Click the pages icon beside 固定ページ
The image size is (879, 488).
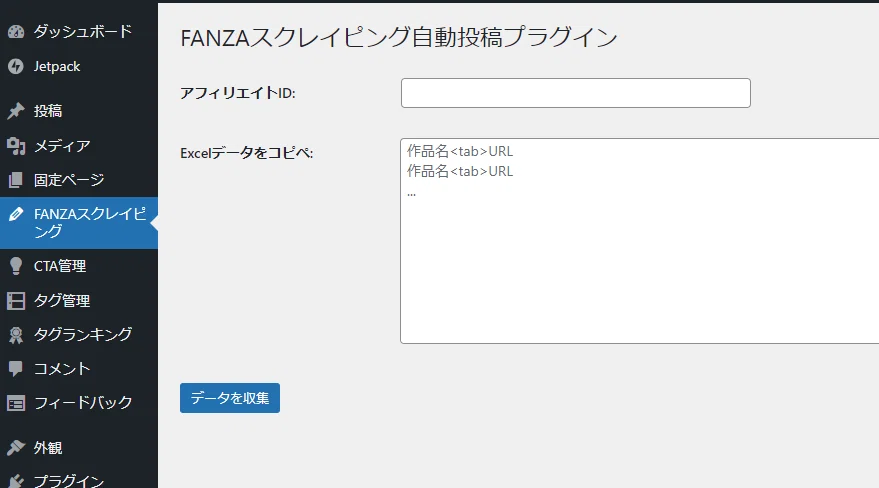(x=16, y=180)
